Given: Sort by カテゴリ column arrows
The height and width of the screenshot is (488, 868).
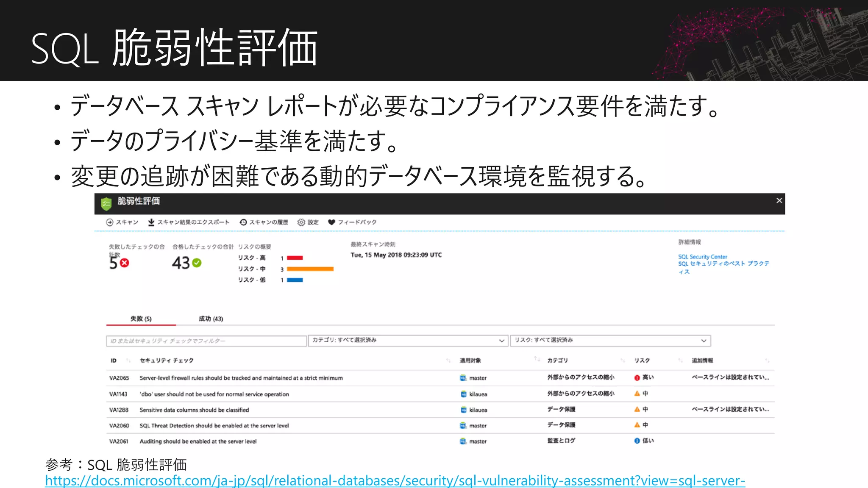Looking at the screenshot, I should coord(623,360).
